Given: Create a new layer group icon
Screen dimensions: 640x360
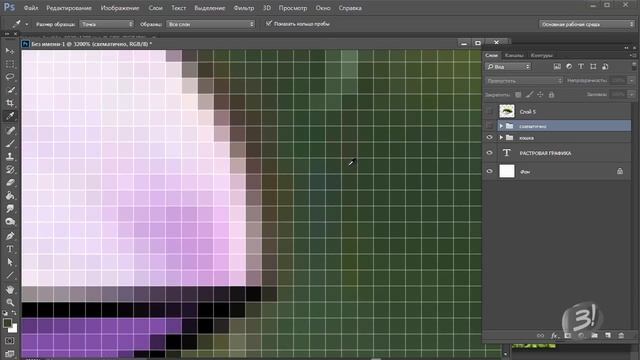Looking at the screenshot, I should (594, 336).
